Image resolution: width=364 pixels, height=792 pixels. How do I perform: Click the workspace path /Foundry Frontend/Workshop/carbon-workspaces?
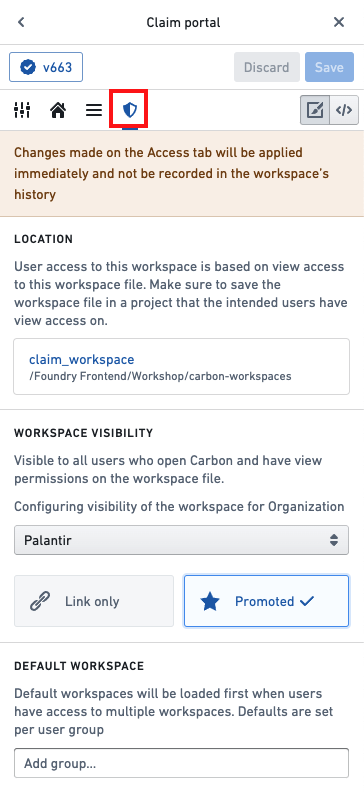coord(160,377)
